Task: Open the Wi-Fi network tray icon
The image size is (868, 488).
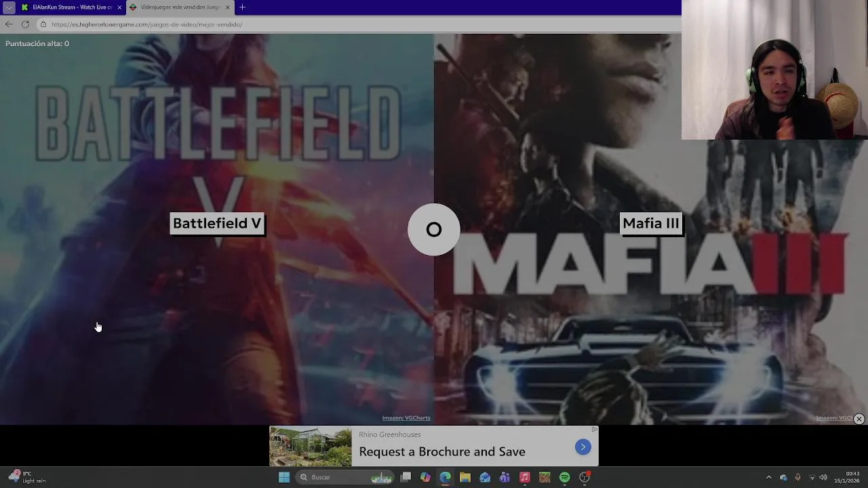Action: coord(812,477)
